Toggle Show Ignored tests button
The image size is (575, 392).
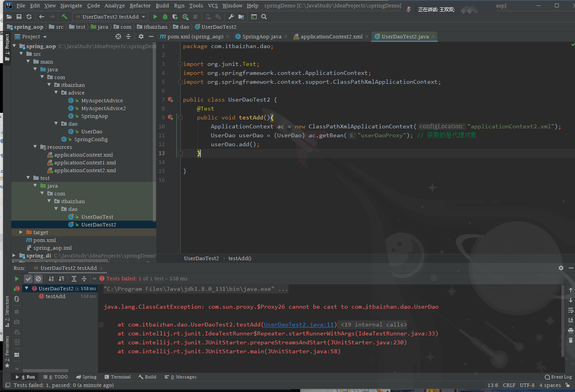(38, 278)
